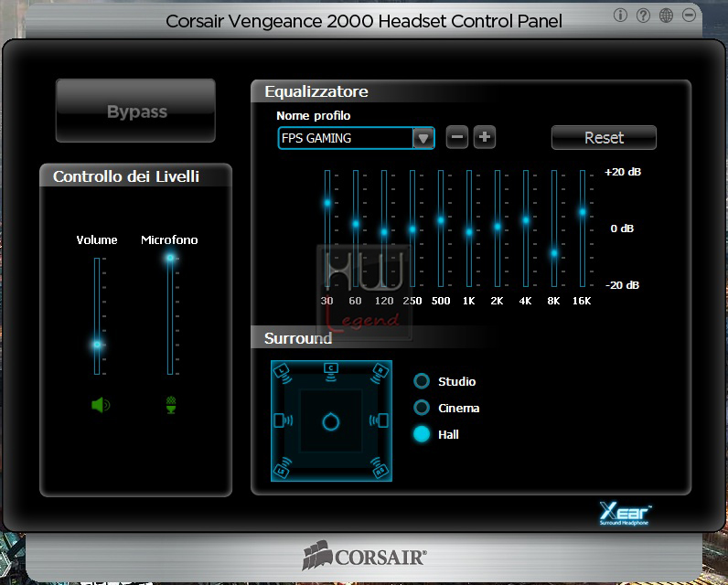Click the 16K equalizer slider

coord(583,212)
